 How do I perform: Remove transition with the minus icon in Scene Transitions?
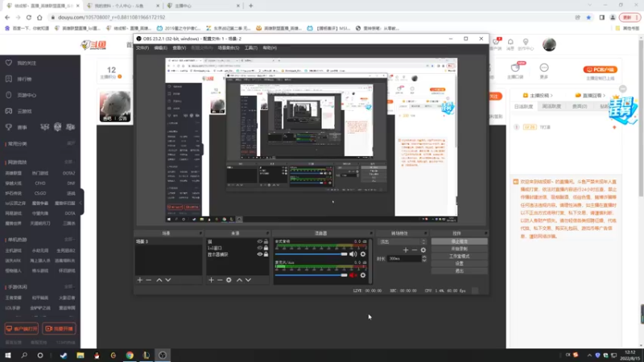click(415, 250)
